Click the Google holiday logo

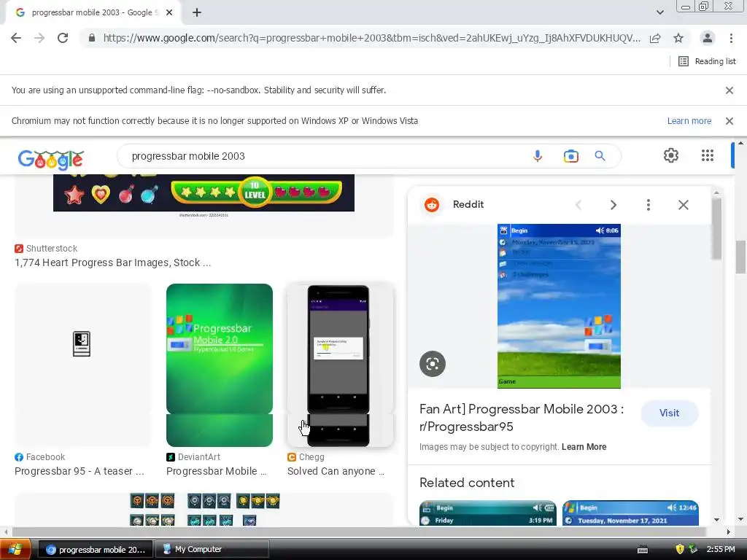tap(51, 160)
